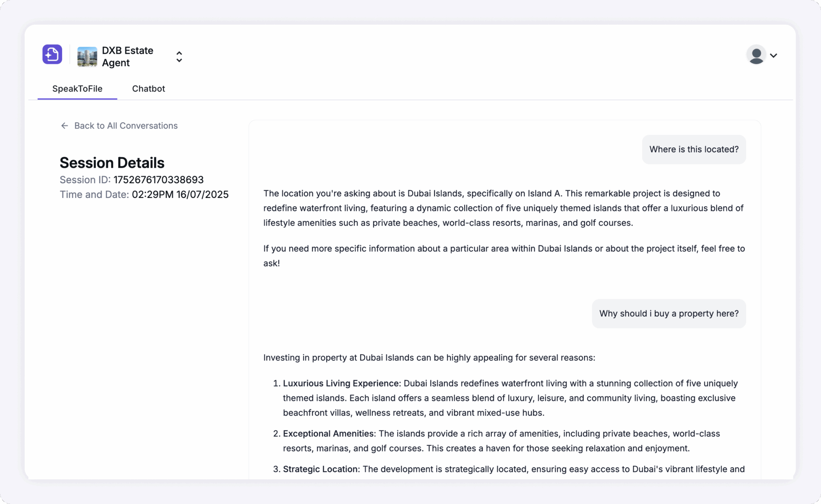Open the DXB Estate Agent building thumbnail
Viewport: 821px width, 504px height.
(87, 57)
